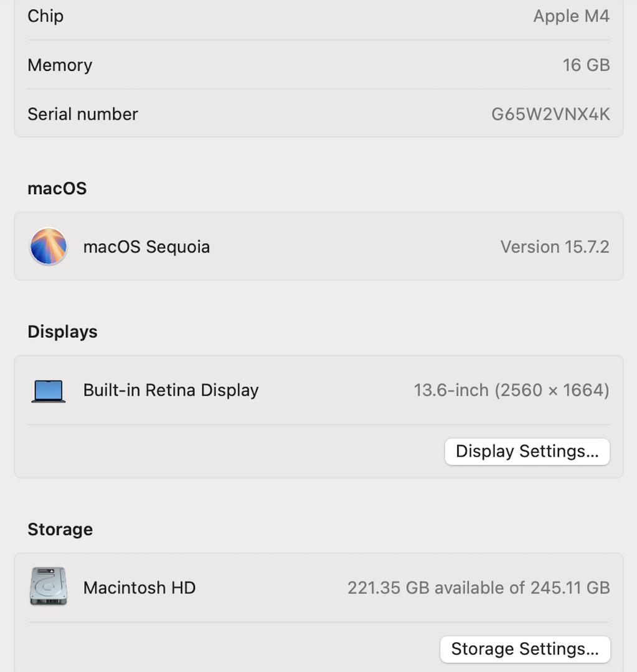Select the 16 GB memory value
The width and height of the screenshot is (637, 672).
586,65
